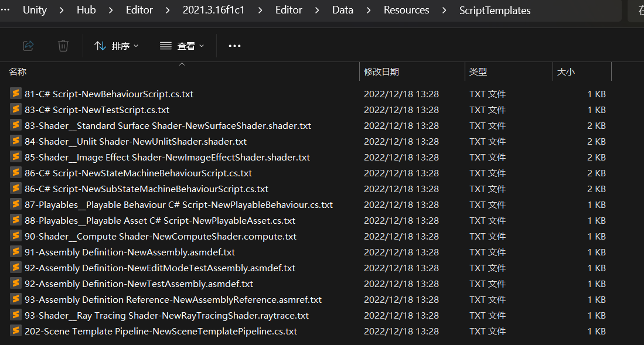Sort by 修改日期 column header
The image size is (644, 345).
[x=381, y=72]
